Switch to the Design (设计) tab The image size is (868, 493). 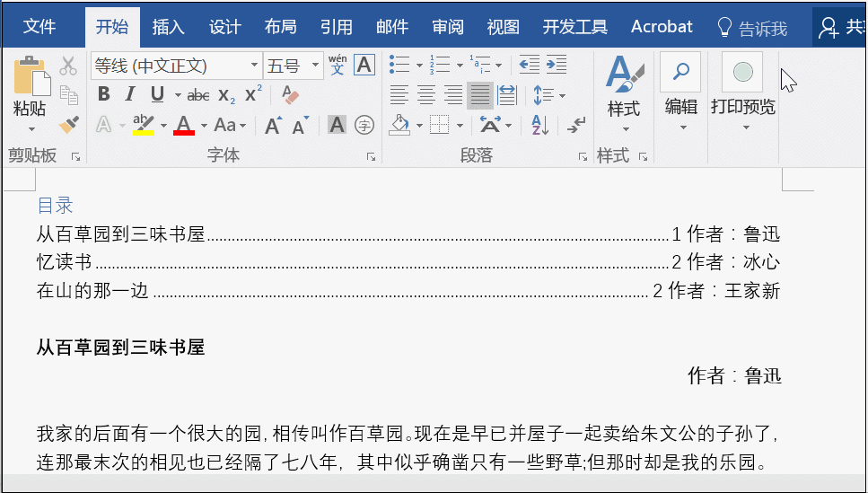coord(224,27)
